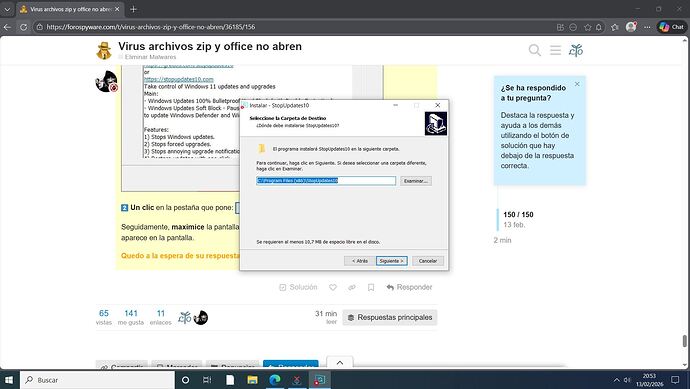The image size is (690, 389).
Task: Open the browser profile picture
Action: pyautogui.click(x=631, y=27)
